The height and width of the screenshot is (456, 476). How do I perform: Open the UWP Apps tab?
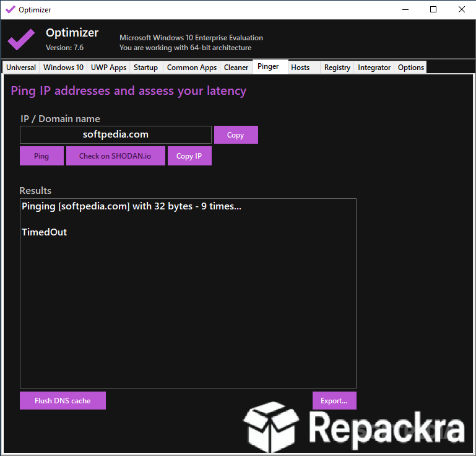pyautogui.click(x=108, y=68)
